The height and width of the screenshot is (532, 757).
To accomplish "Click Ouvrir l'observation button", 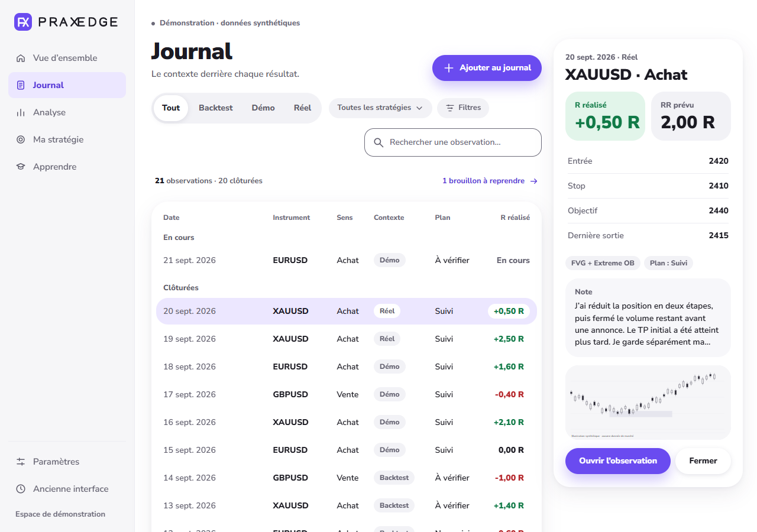I will point(618,461).
